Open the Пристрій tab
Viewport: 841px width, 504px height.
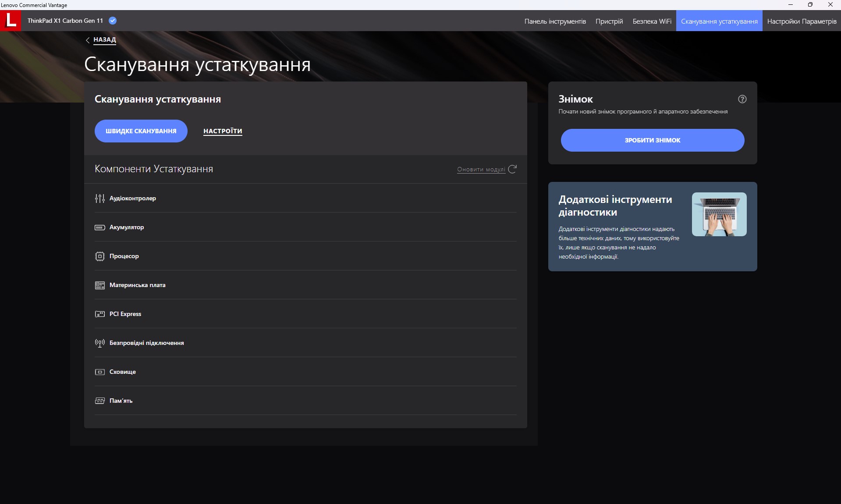[x=609, y=21]
